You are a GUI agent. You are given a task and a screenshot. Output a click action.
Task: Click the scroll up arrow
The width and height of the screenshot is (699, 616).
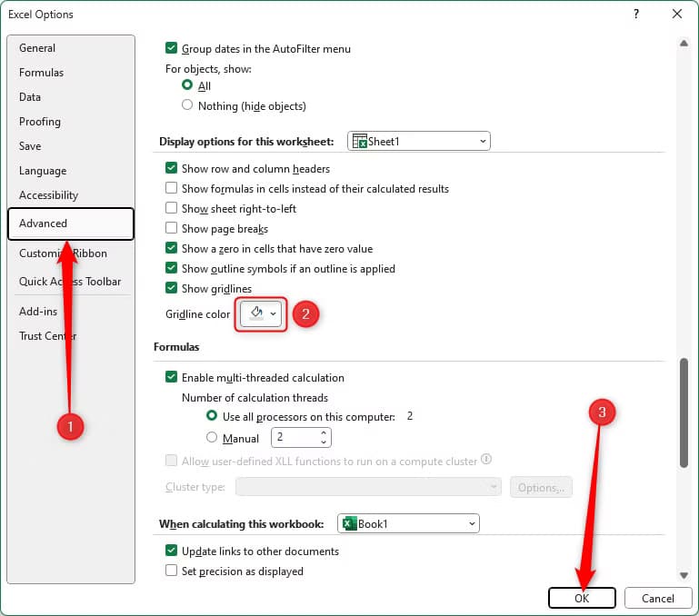point(684,44)
